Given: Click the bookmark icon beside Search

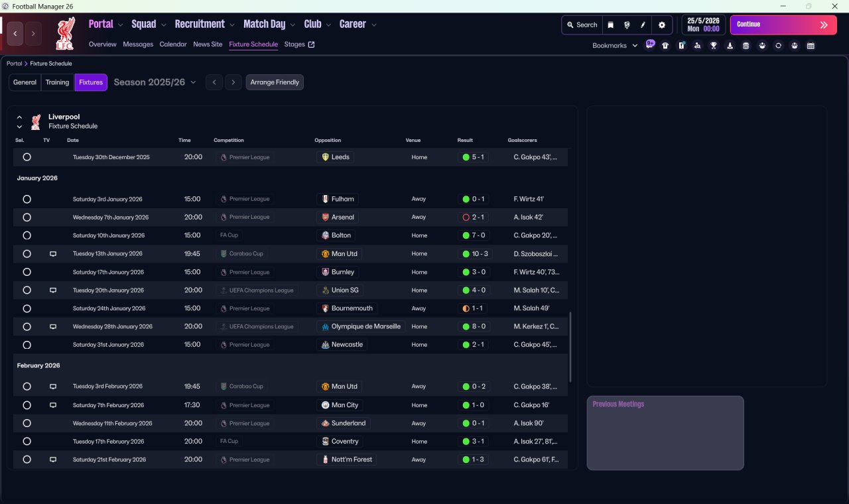Looking at the screenshot, I should click(611, 25).
